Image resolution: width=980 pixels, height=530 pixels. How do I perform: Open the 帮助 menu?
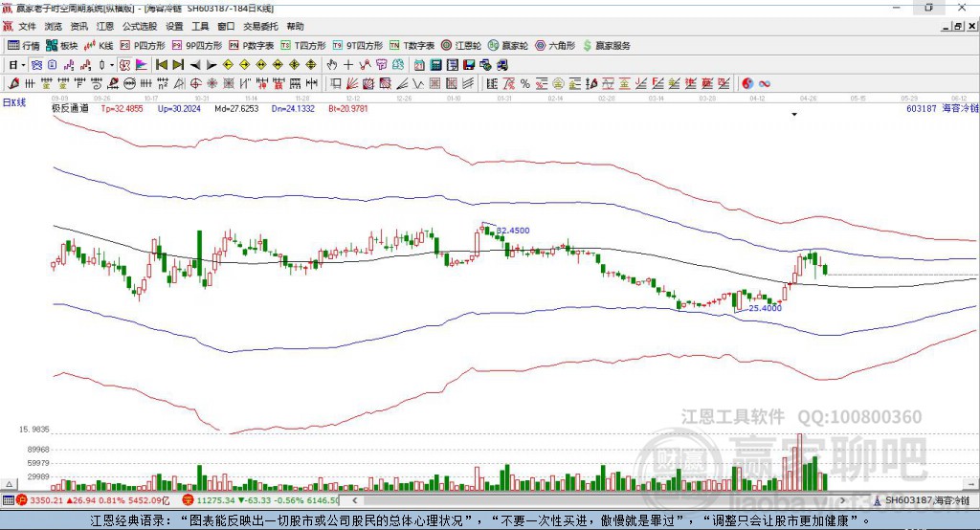tap(295, 26)
